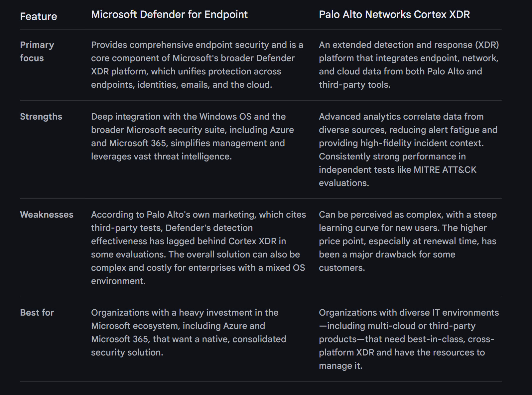The width and height of the screenshot is (532, 395).
Task: Click Defender's Strengths description about Windows integration
Action: click(x=192, y=136)
